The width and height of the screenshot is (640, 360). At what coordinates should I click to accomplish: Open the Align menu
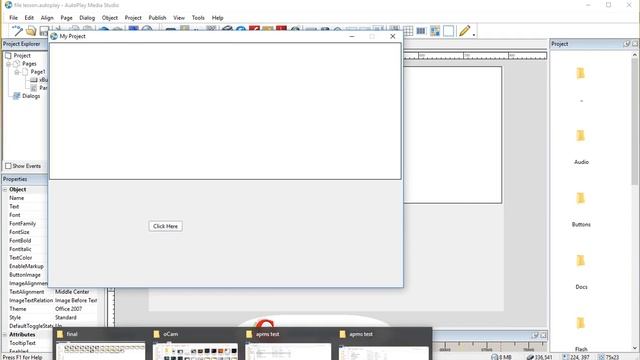(47, 18)
